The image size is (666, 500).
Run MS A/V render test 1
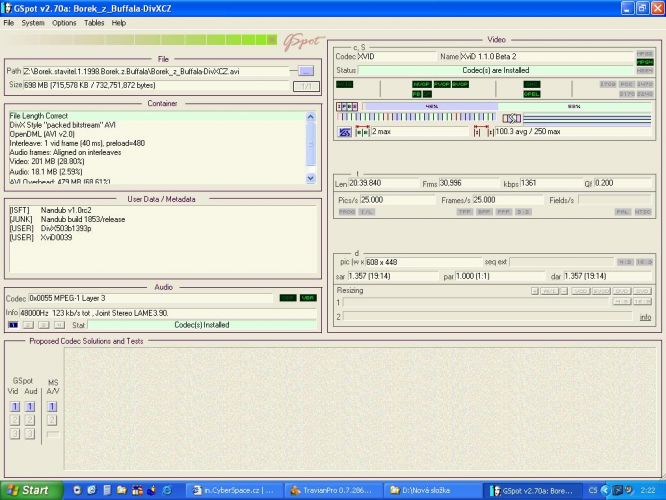click(x=52, y=407)
